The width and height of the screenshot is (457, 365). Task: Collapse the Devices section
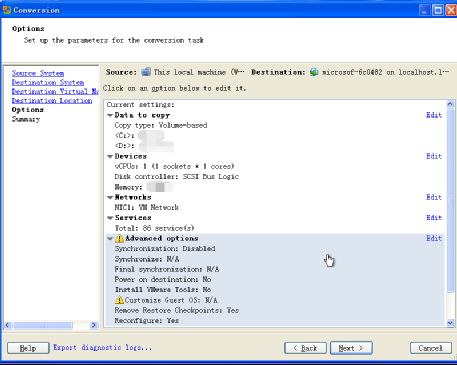pos(110,156)
